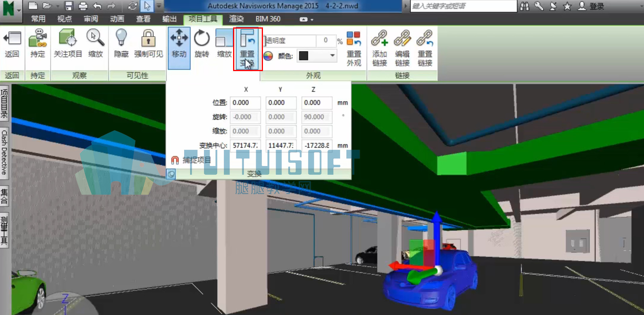Click the position X input field

coord(245,102)
